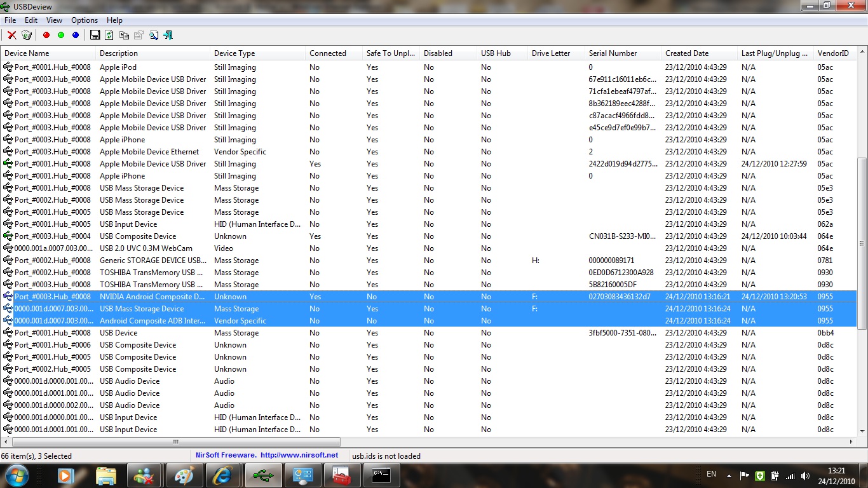This screenshot has height=488, width=868.
Task: Click the red dot disconnect toolbar icon
Action: click(x=46, y=36)
